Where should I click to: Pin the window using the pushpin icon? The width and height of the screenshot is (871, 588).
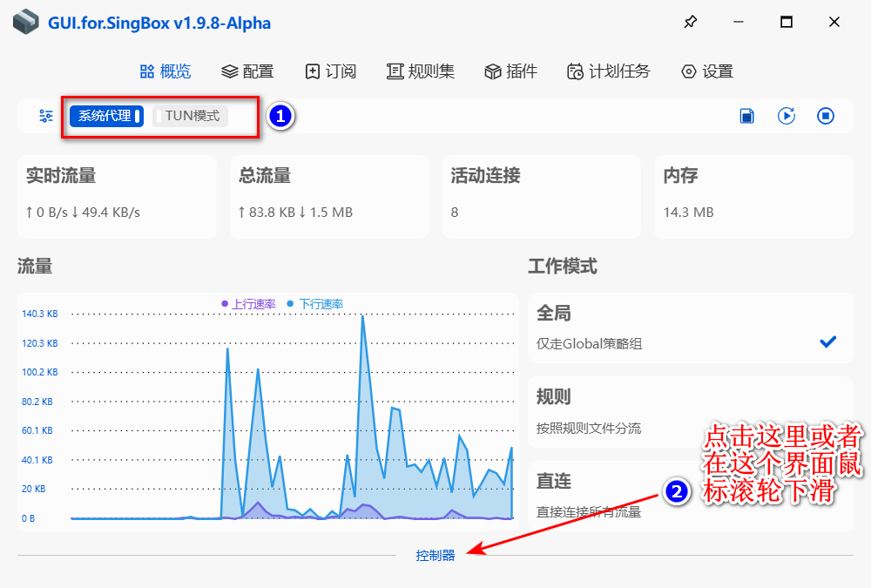point(690,23)
